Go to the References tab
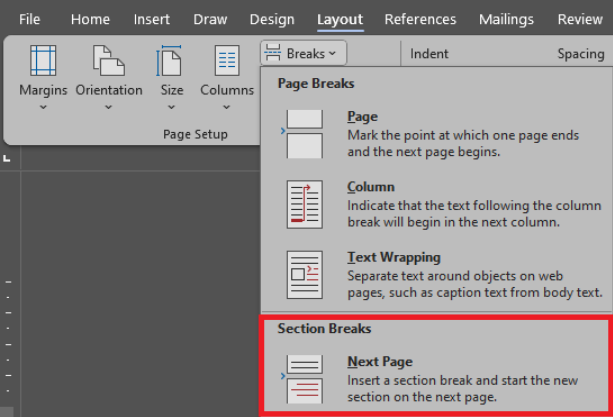The image size is (613, 417). point(420,19)
